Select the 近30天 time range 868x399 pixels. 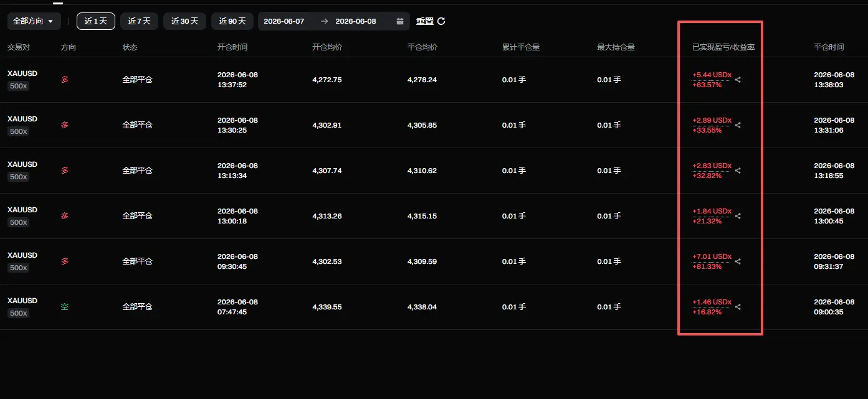coord(184,21)
